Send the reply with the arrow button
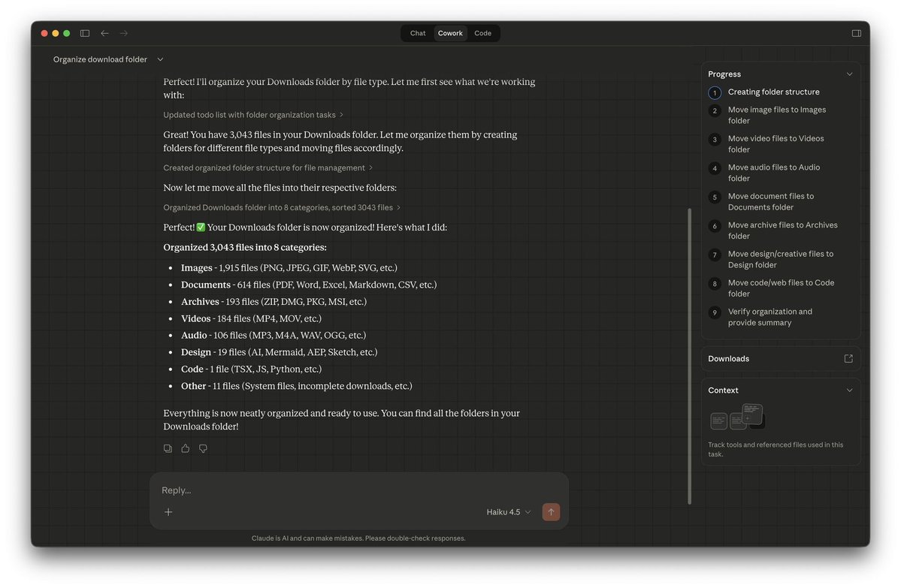This screenshot has height=588, width=901. coord(550,511)
